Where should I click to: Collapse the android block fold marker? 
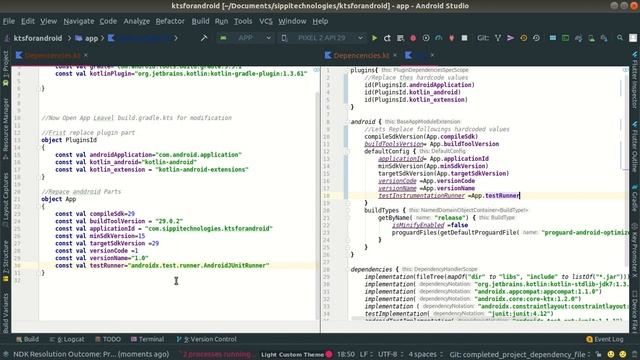[347, 122]
